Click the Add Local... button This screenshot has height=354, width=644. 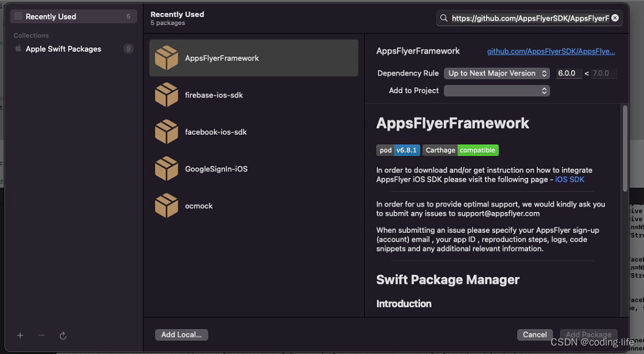coord(182,335)
